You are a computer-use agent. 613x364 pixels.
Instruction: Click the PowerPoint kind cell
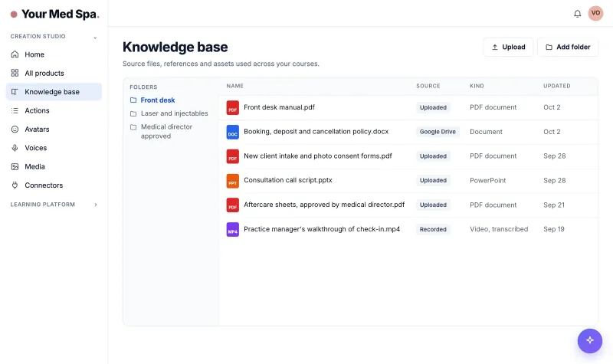(x=488, y=181)
